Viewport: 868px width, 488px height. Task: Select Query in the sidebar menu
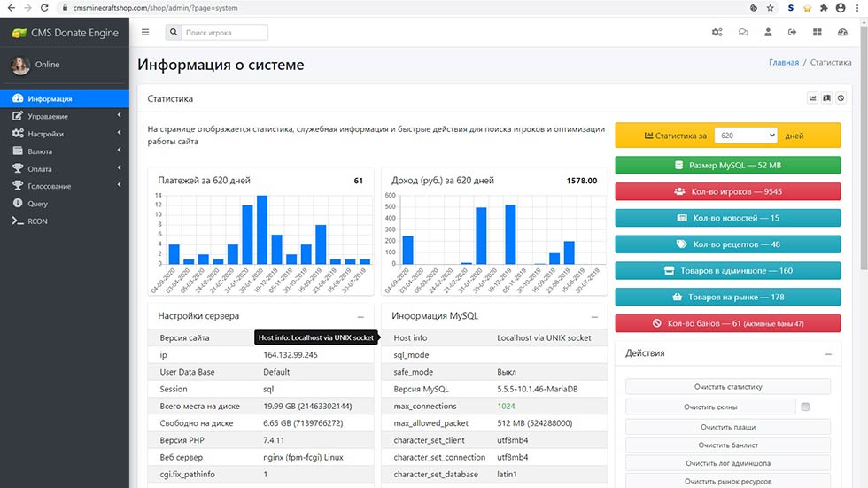pyautogui.click(x=37, y=204)
